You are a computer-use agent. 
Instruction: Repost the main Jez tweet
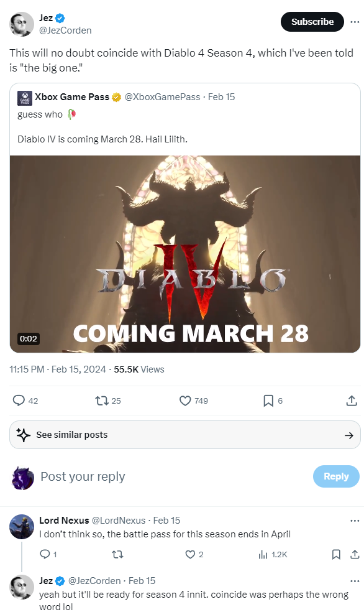click(x=102, y=401)
